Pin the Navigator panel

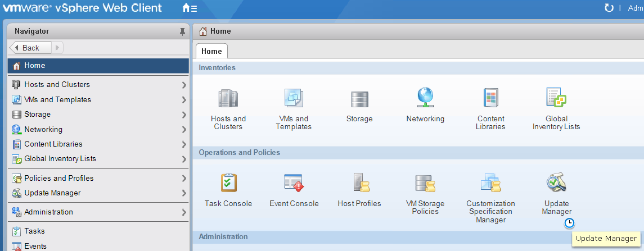(182, 31)
